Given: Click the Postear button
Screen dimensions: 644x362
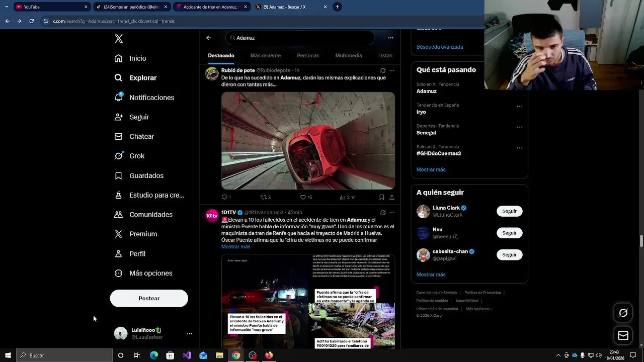Looking at the screenshot, I should pyautogui.click(x=149, y=298).
